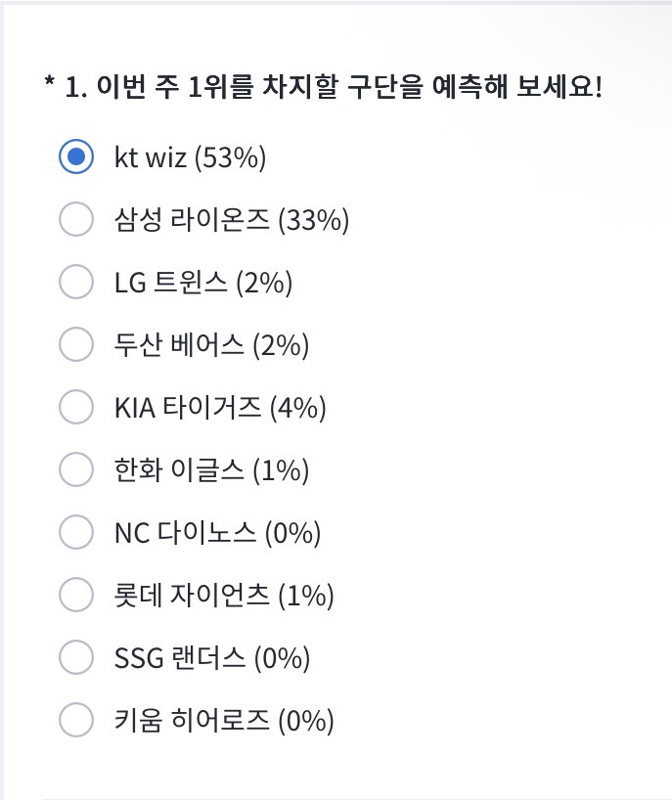Click the KIA 타이거즈 (4%) label text
Image resolution: width=672 pixels, height=800 pixels.
tap(220, 408)
